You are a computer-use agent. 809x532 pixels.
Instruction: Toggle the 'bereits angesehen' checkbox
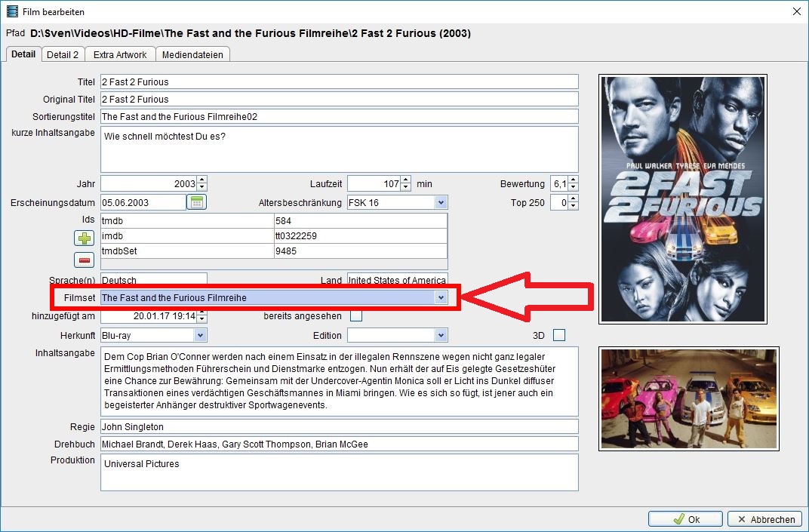coord(356,315)
